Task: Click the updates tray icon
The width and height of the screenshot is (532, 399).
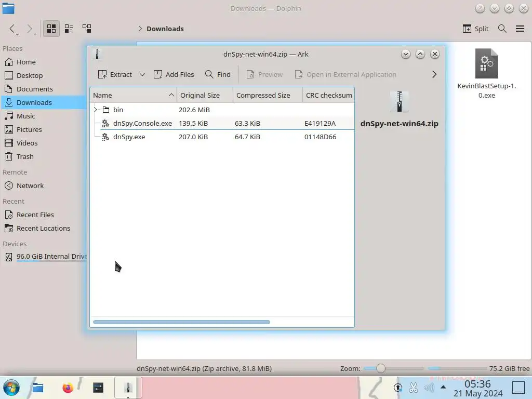Action: coord(397,388)
